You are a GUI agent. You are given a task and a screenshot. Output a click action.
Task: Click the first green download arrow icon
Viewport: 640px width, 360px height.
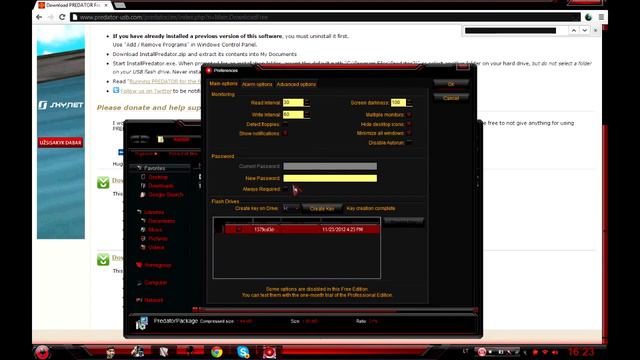103,182
